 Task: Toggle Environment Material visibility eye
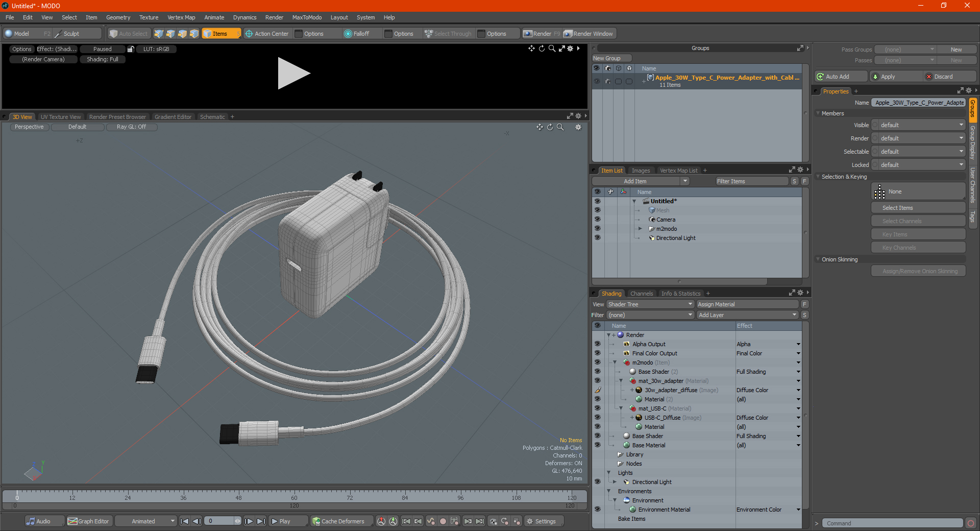pos(597,510)
